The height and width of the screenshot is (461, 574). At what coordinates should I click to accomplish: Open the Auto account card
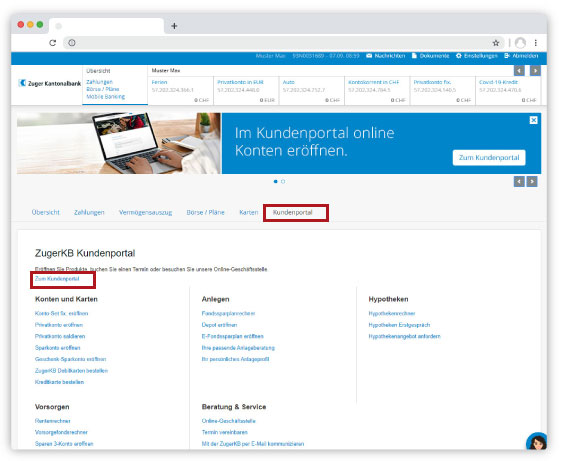coord(312,90)
